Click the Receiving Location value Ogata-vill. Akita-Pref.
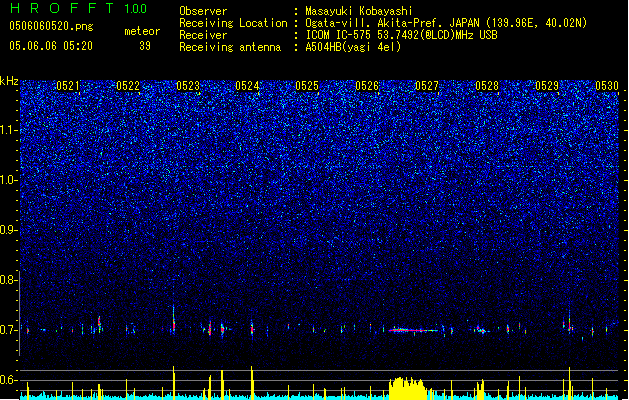Image resolution: width=629 pixels, height=400 pixels. click(375, 23)
